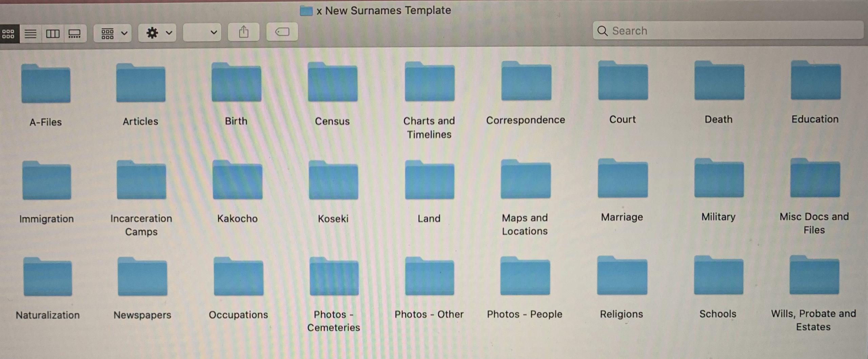Switch to list view mode
Screen dimensions: 868x359
click(31, 34)
